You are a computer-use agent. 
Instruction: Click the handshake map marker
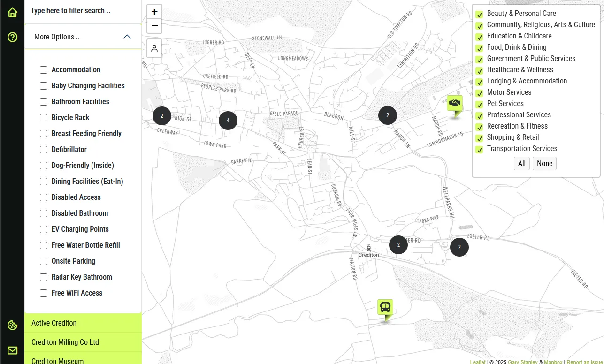(x=454, y=104)
